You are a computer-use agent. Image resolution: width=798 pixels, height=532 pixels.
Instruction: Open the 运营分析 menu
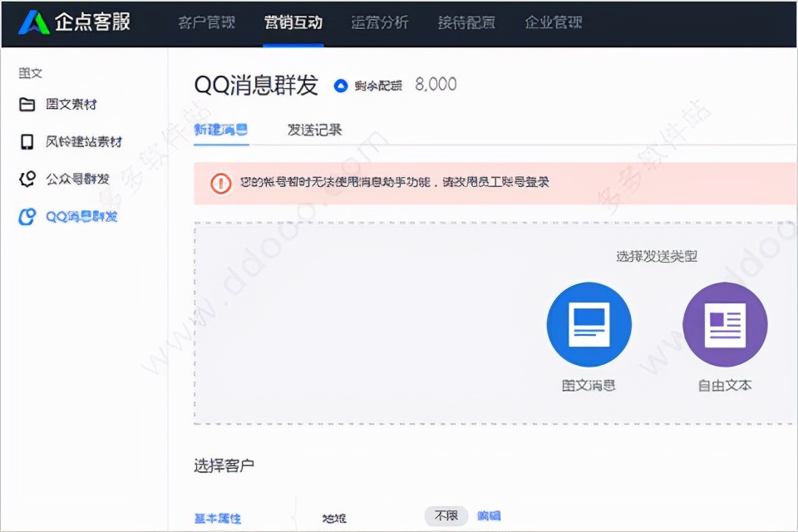[x=380, y=23]
